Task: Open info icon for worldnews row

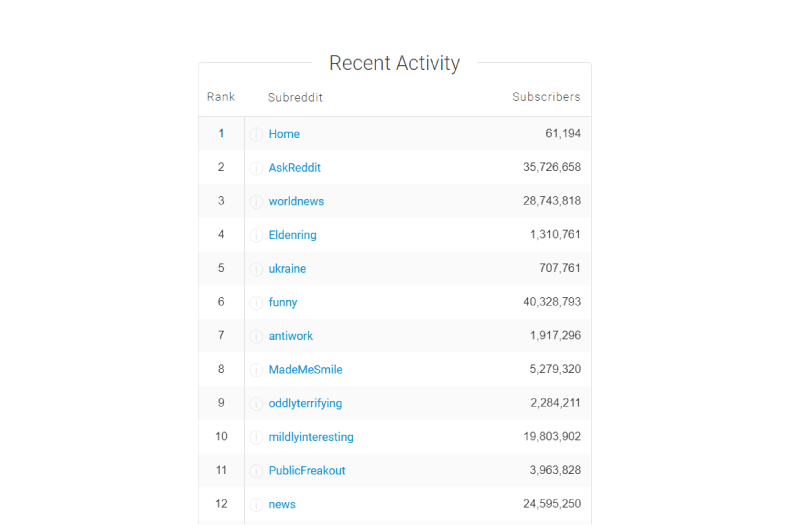Action: (x=256, y=201)
